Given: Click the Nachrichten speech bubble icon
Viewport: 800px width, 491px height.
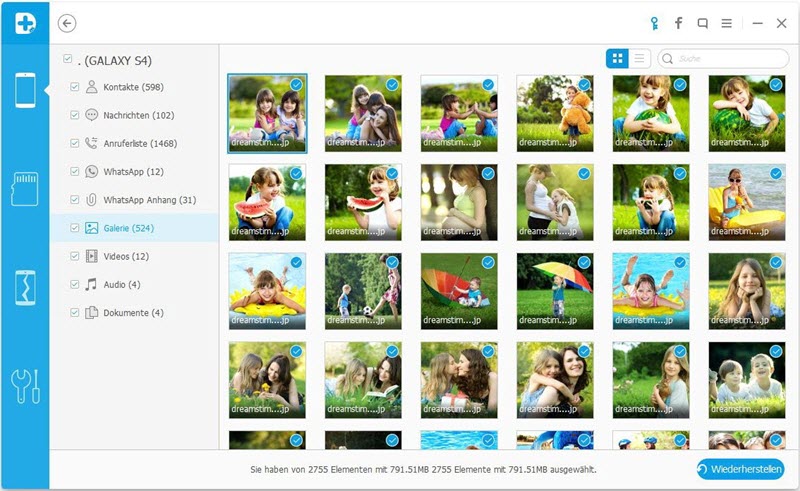Looking at the screenshot, I should 91,115.
